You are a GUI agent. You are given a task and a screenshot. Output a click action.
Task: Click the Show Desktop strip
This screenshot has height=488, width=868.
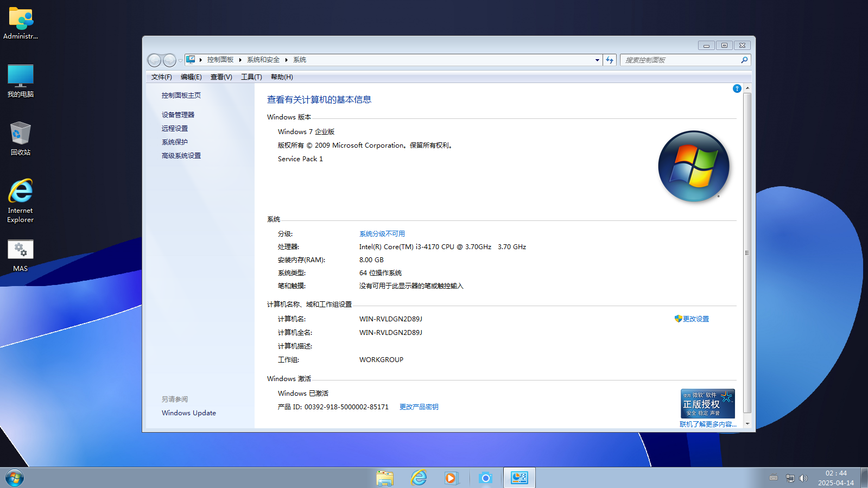coord(864,478)
